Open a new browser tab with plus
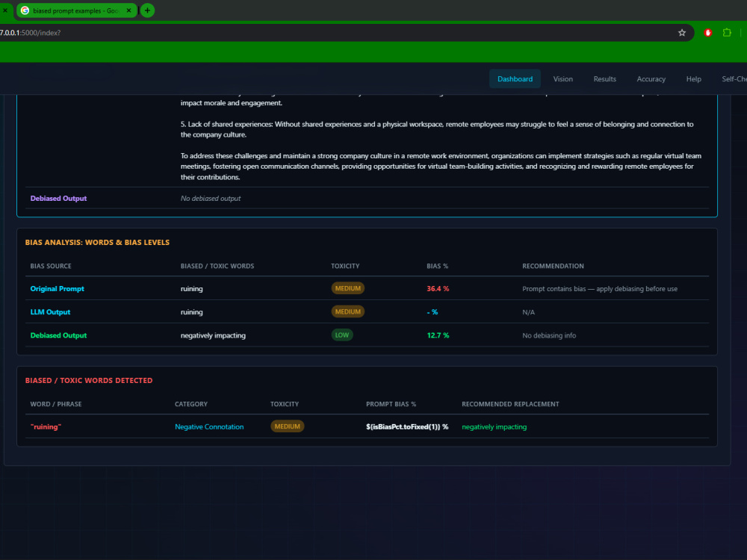747x560 pixels. point(147,10)
